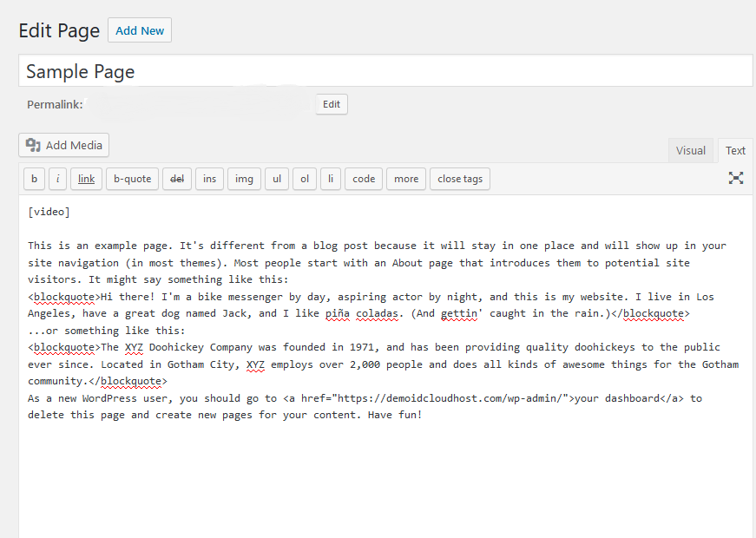This screenshot has height=538, width=756.
Task: Click the fullscreen distraction-free writing icon
Action: coord(735,178)
